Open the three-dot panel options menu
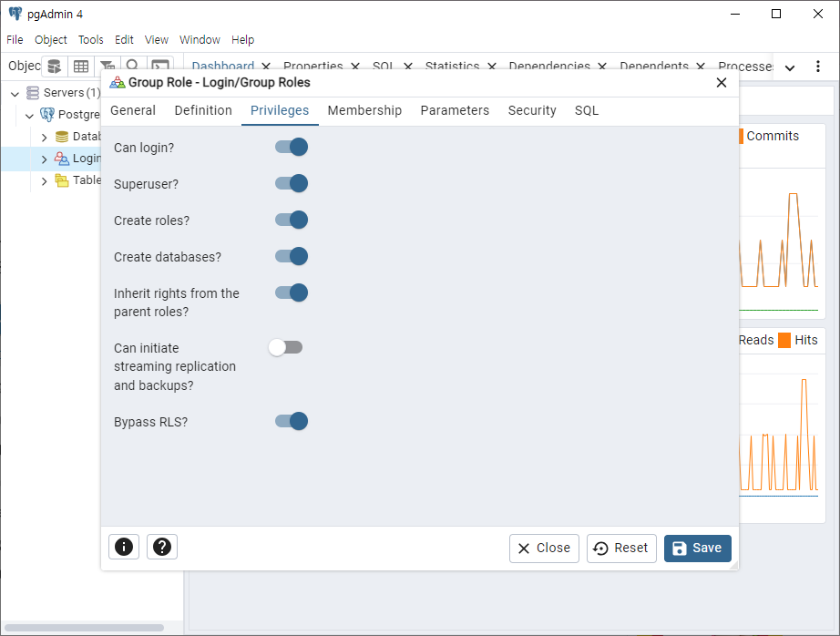This screenshot has height=636, width=840. (817, 67)
